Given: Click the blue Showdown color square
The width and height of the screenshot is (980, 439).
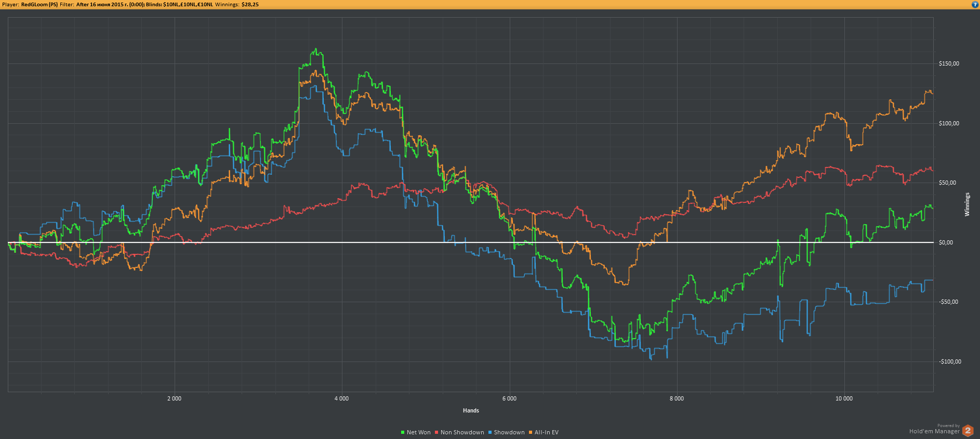Looking at the screenshot, I should (x=489, y=432).
